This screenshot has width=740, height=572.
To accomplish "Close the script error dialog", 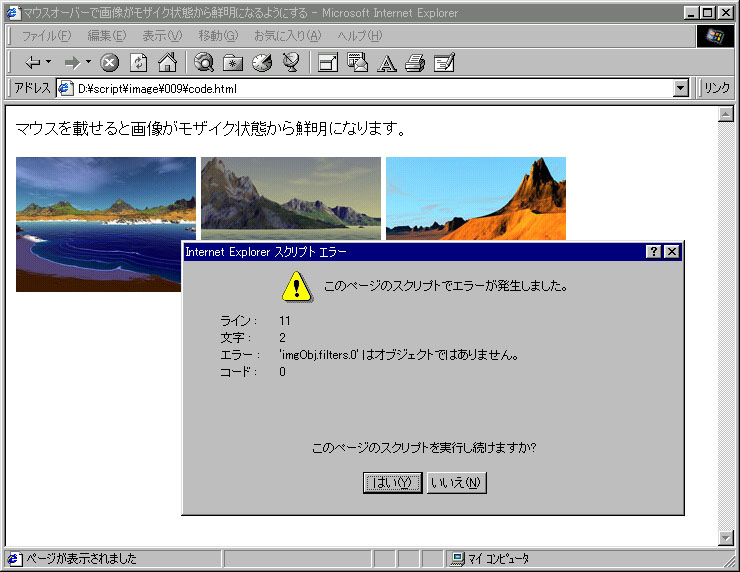I will point(672,252).
